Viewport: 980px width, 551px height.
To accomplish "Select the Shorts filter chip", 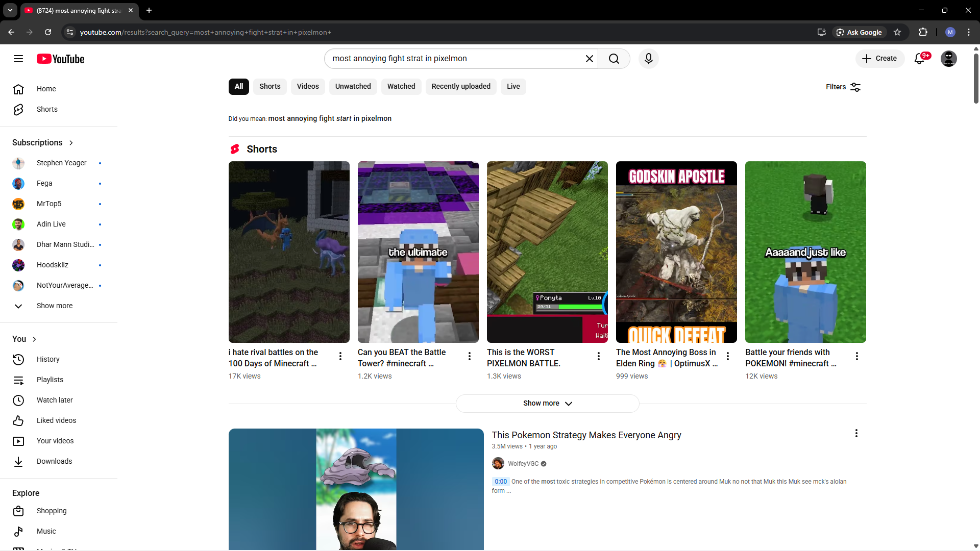I will pyautogui.click(x=269, y=87).
